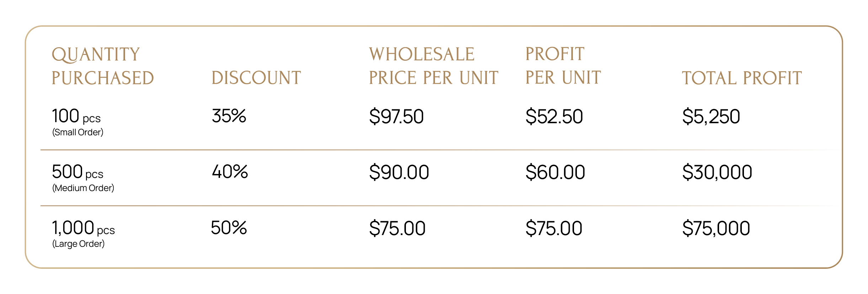Click the $75,000 total profit value

[716, 228]
